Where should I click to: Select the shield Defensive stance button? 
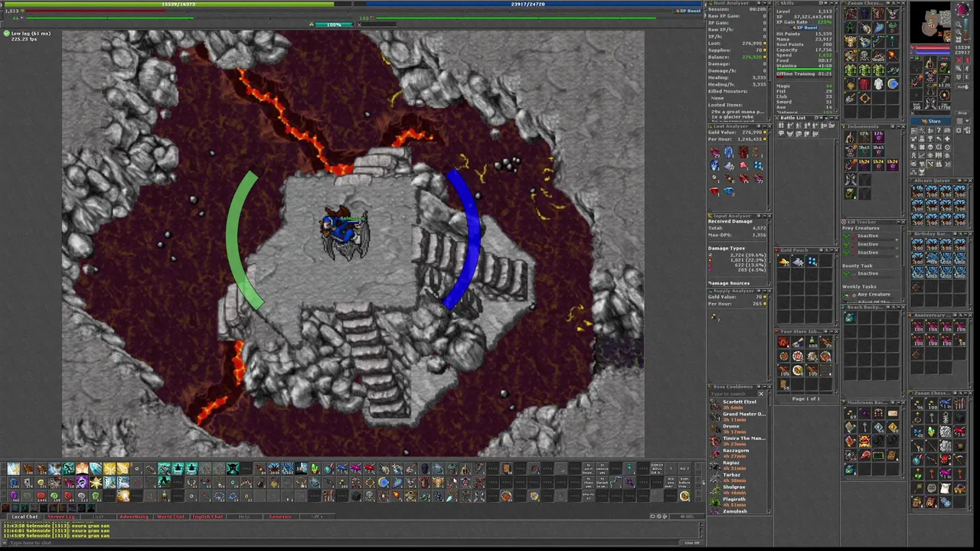(x=959, y=77)
